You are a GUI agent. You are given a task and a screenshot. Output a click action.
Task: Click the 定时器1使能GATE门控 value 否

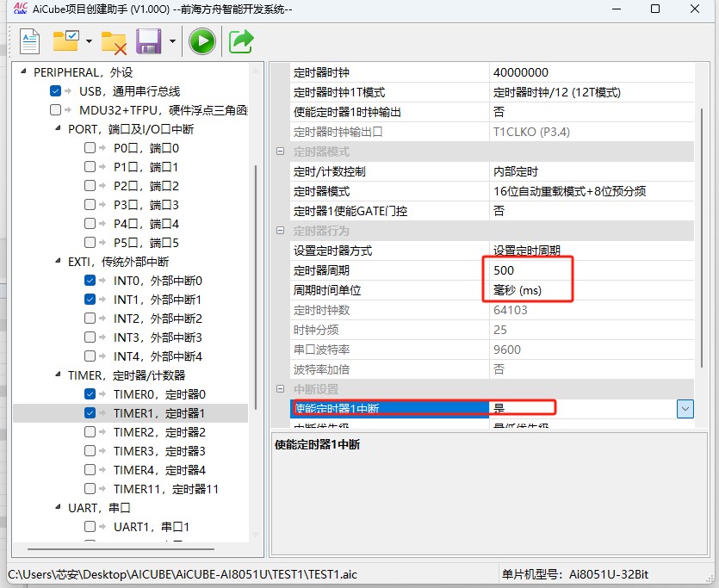coord(592,211)
